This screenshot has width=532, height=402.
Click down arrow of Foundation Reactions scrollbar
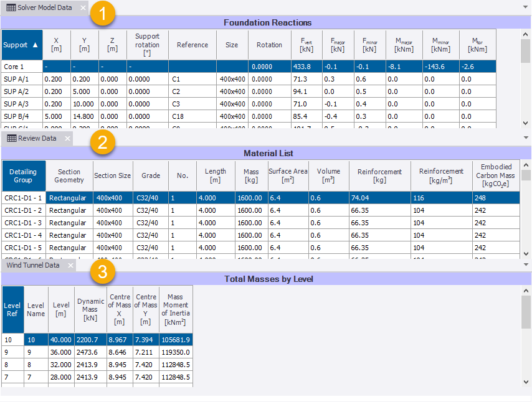coord(526,123)
